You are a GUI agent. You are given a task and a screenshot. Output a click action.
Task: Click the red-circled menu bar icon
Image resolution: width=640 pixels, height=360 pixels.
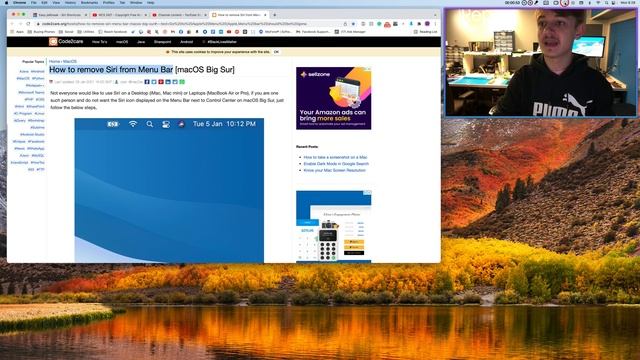564,3
